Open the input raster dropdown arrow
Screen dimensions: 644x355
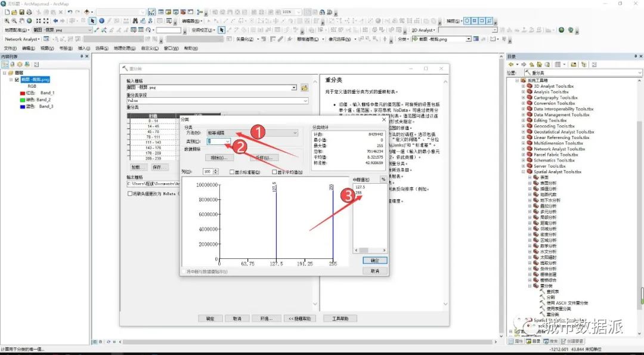[293, 88]
